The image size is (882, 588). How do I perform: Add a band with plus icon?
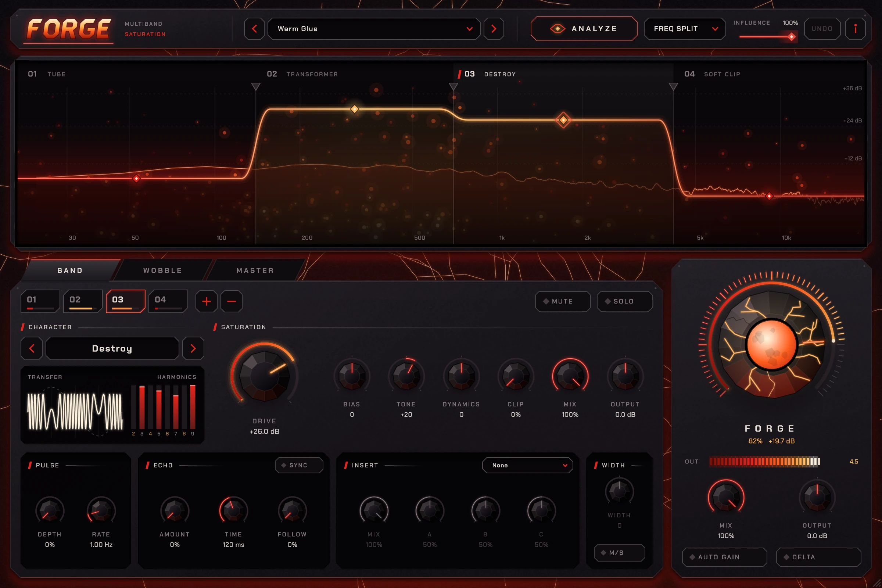pos(206,301)
